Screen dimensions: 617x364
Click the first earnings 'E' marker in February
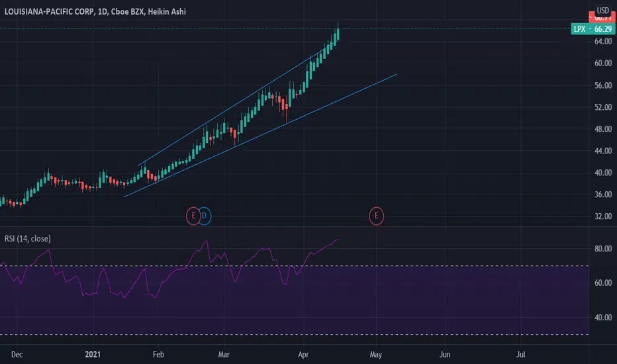193,216
